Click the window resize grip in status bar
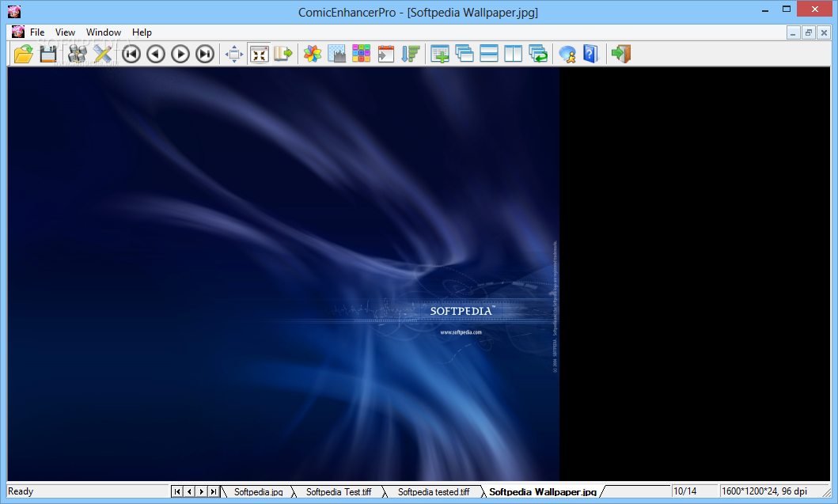Screen dimensions: 838x504 (827, 491)
